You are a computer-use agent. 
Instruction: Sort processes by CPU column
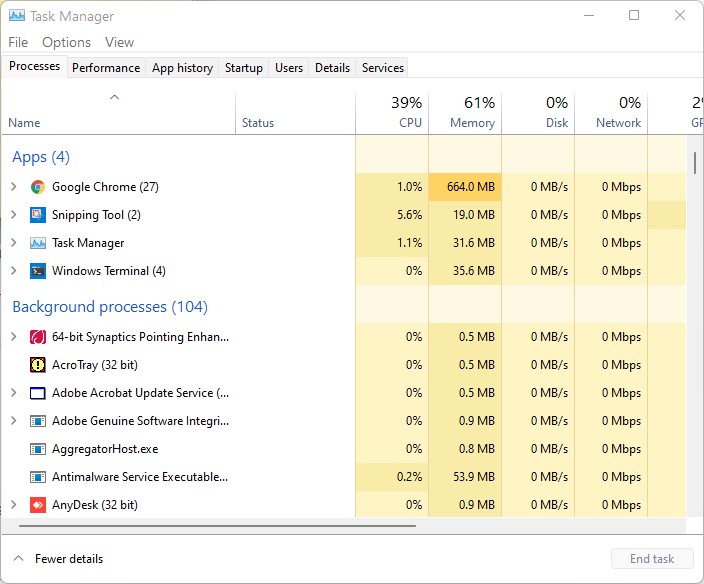pos(392,114)
